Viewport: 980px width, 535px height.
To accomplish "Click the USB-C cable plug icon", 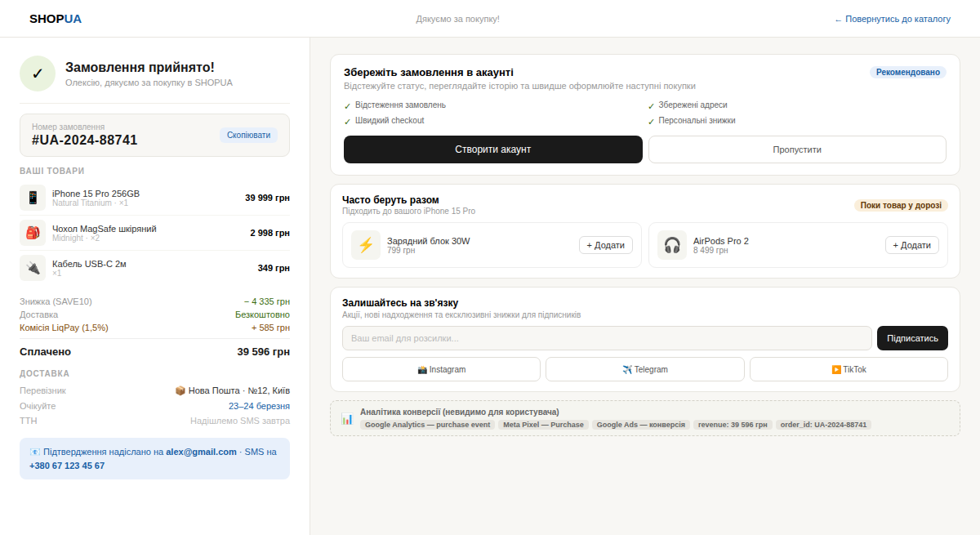I will [x=33, y=268].
